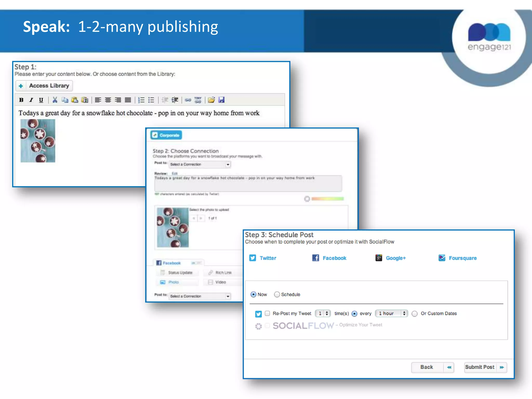Click into the snowflake hot chocolate text
Screen dimensions: 532x399
click(139, 113)
